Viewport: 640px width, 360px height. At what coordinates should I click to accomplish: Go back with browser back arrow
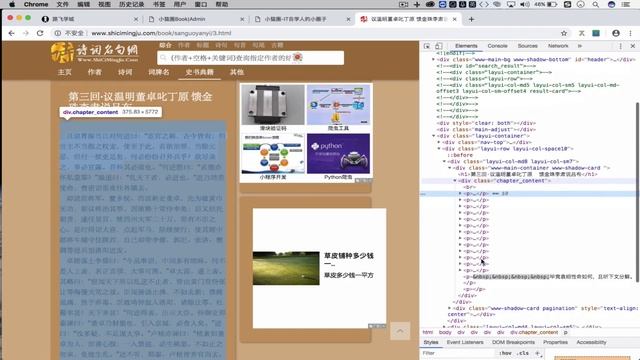(11, 33)
